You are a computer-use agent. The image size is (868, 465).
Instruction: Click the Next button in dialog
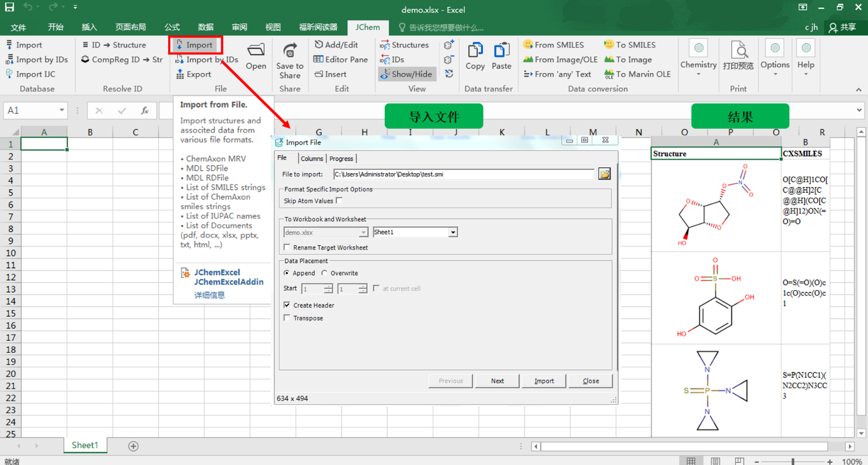pyautogui.click(x=497, y=381)
